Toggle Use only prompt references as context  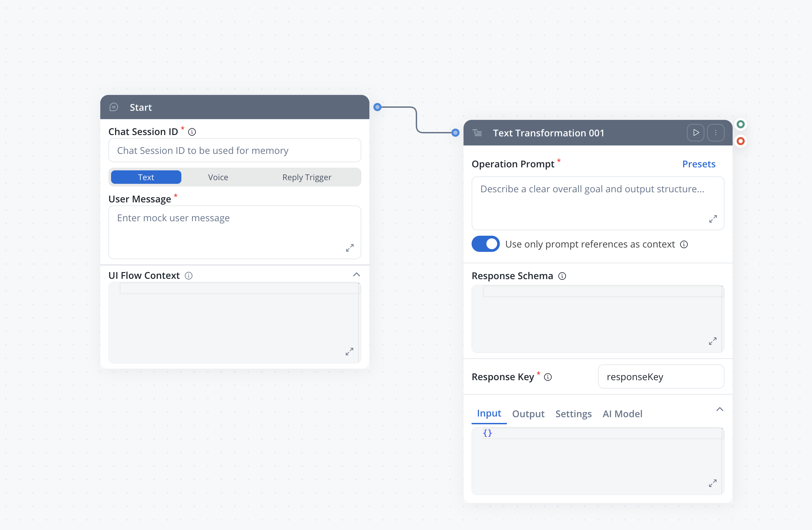coord(485,244)
